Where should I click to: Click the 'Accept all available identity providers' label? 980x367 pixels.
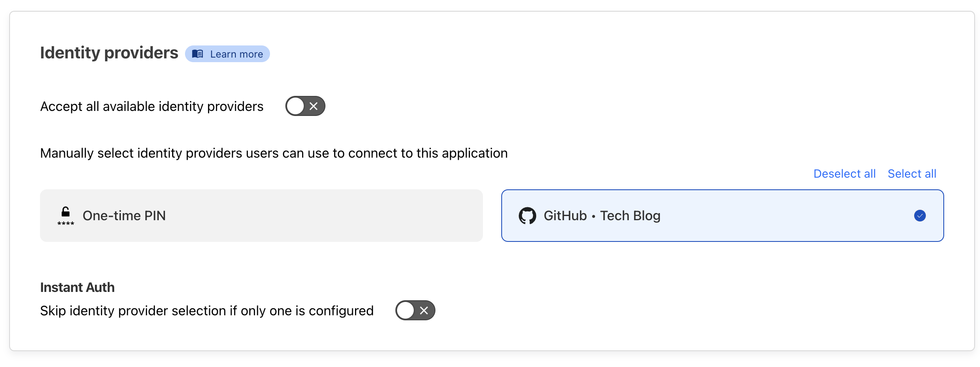pyautogui.click(x=152, y=106)
